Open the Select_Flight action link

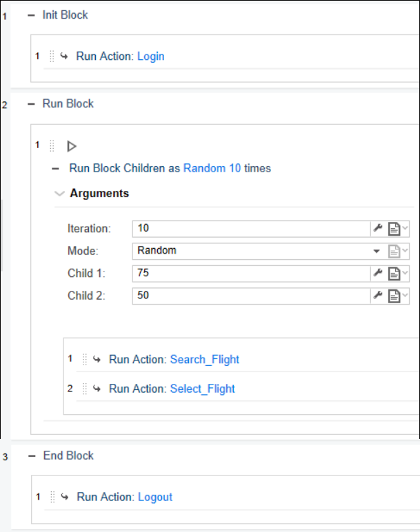coord(202,389)
